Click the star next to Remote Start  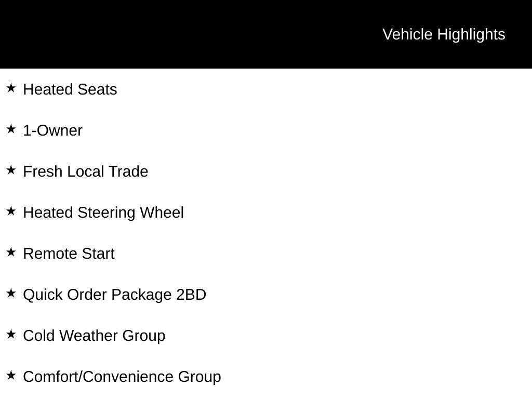pyautogui.click(x=11, y=252)
